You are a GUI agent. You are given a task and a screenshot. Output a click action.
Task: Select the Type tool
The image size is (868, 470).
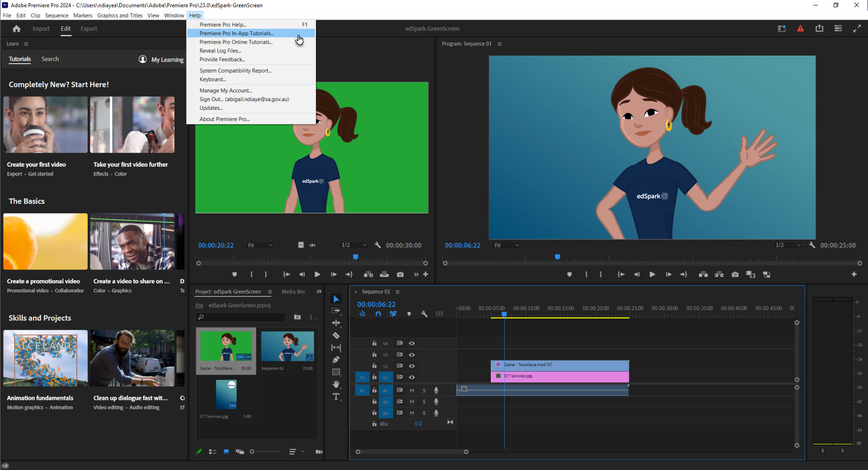(x=336, y=397)
